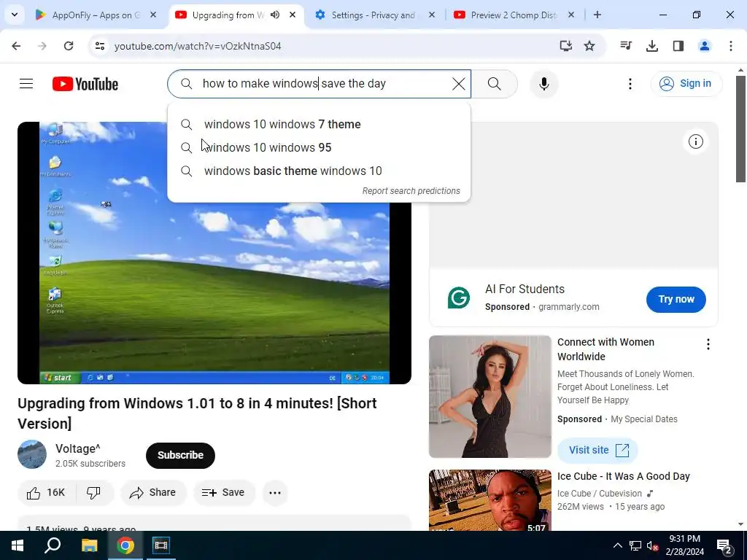
Task: Go back in browser history
Action: tap(16, 46)
